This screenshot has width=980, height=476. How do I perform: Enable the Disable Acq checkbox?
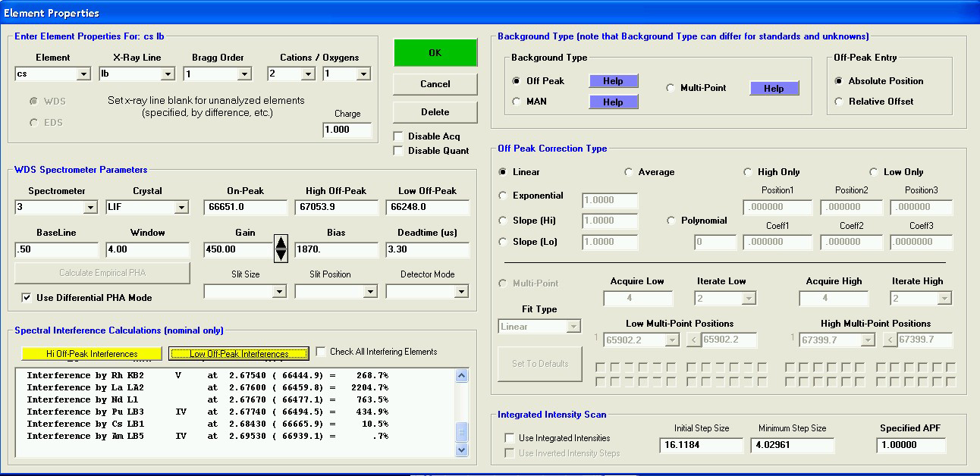[x=399, y=136]
